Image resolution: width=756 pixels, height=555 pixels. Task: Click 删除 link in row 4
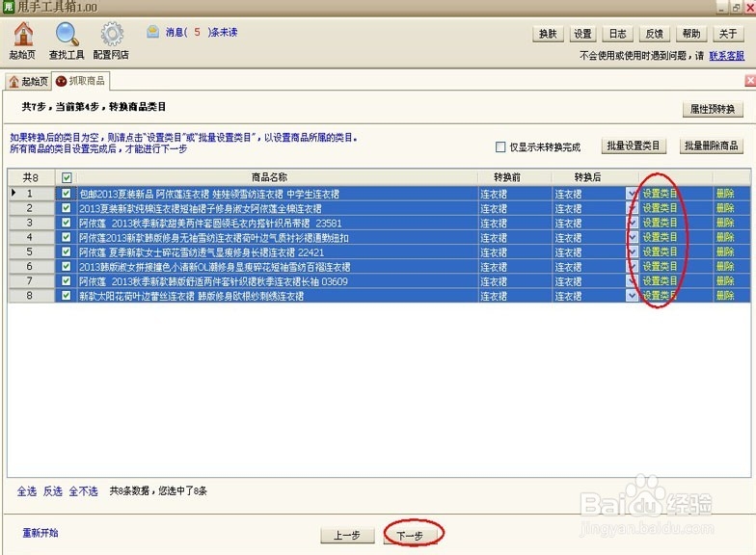tap(725, 237)
